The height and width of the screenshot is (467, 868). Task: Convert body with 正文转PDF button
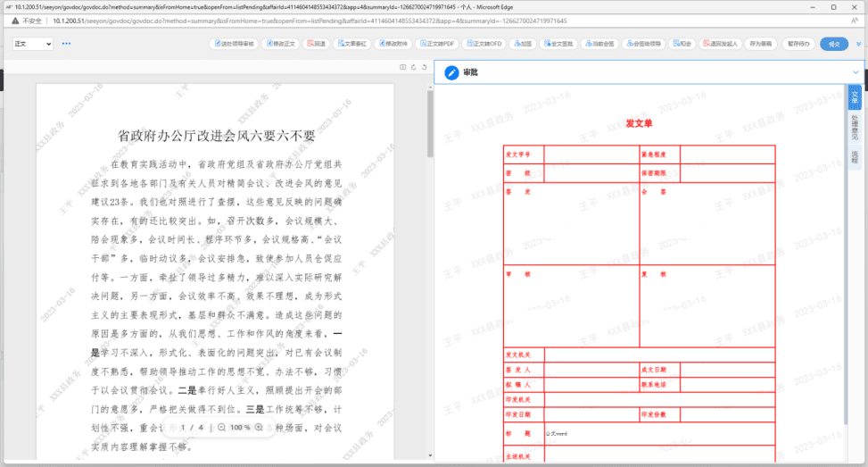tap(437, 44)
